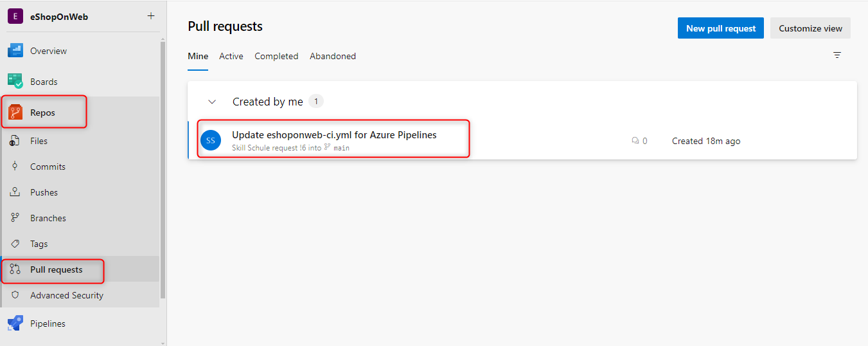Open the Update eshoponweb-ci.yml pull request
Image resolution: width=868 pixels, height=346 pixels.
pyautogui.click(x=334, y=135)
